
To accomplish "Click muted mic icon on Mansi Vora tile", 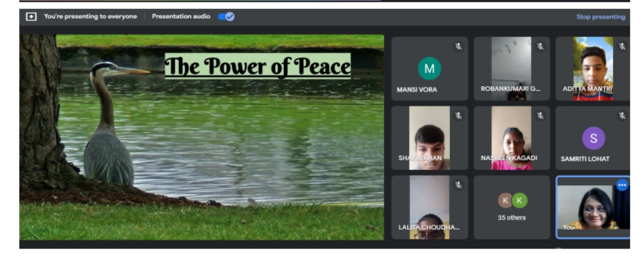I will click(458, 47).
